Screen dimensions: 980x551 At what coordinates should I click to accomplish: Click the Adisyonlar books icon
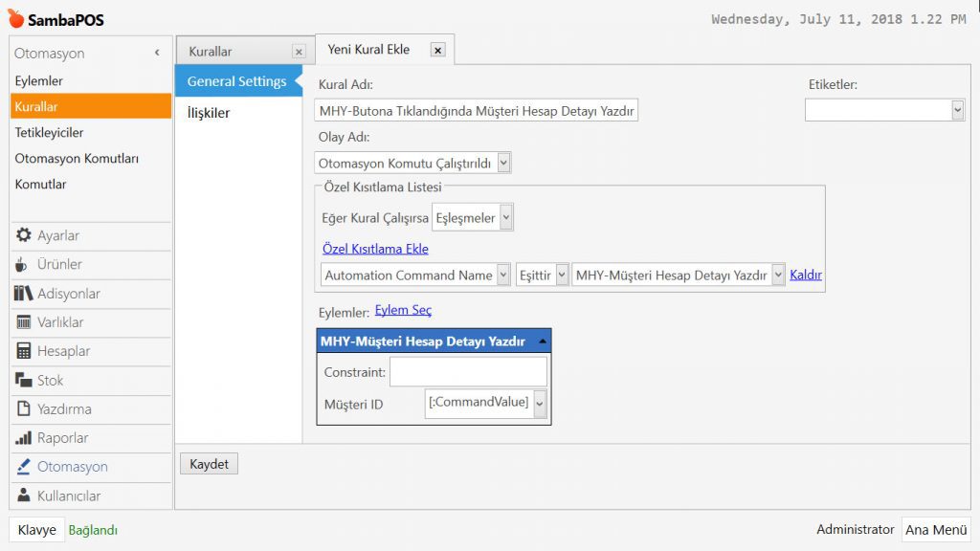click(24, 294)
